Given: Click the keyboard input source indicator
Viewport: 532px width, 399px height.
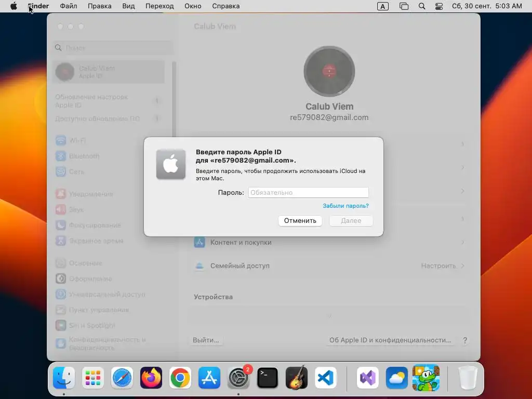Looking at the screenshot, I should click(383, 6).
